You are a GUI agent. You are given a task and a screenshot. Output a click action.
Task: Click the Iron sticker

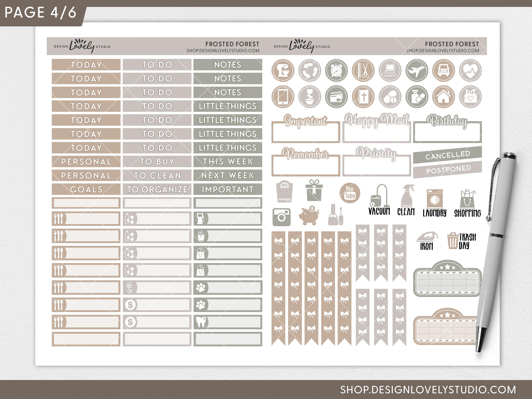coord(427,241)
